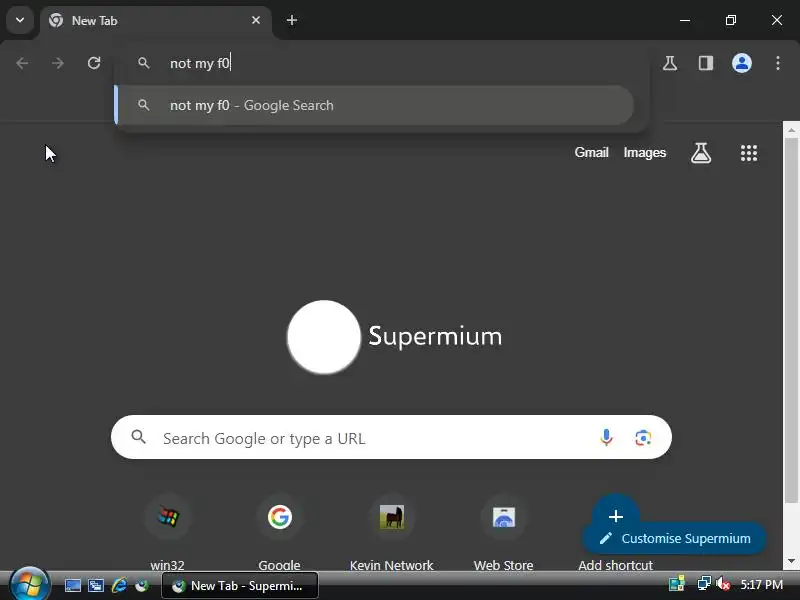
Task: Focus the address bar text 'not my f0'
Action: [200, 63]
